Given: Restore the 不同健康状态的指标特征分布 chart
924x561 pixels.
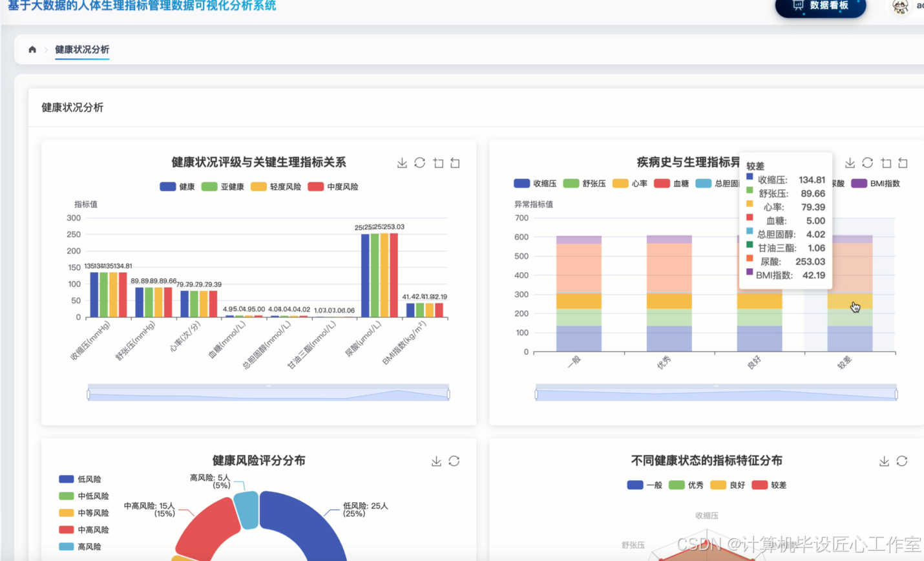Looking at the screenshot, I should [902, 461].
